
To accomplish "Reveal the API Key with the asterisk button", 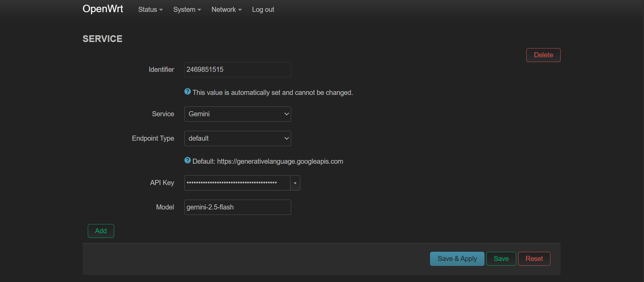I will [x=295, y=183].
